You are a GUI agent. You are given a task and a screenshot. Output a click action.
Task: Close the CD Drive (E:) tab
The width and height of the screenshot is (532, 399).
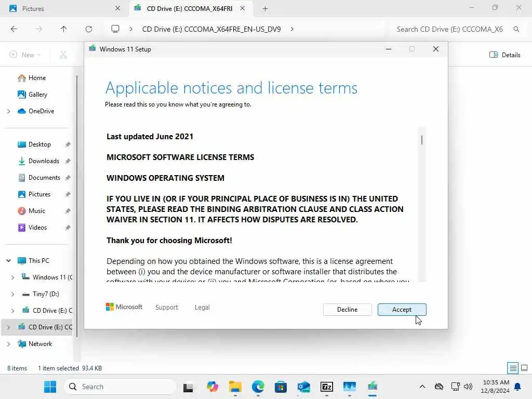tap(242, 8)
